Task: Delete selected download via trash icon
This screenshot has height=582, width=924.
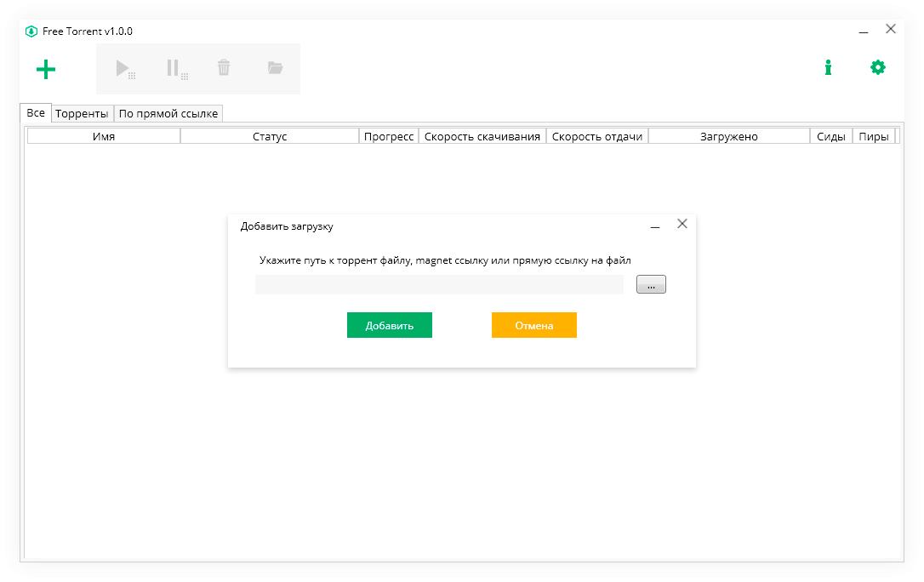Action: coord(224,68)
